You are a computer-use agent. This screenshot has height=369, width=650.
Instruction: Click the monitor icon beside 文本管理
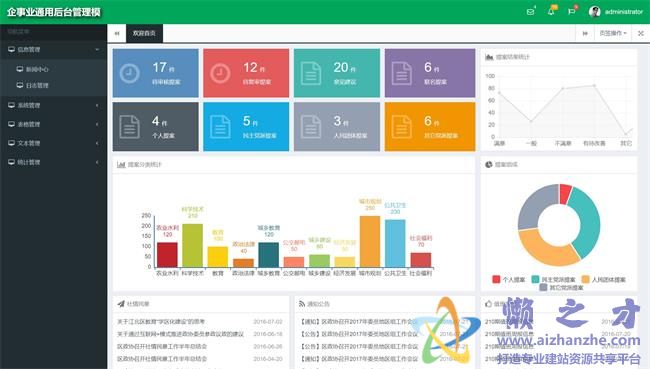click(11, 143)
